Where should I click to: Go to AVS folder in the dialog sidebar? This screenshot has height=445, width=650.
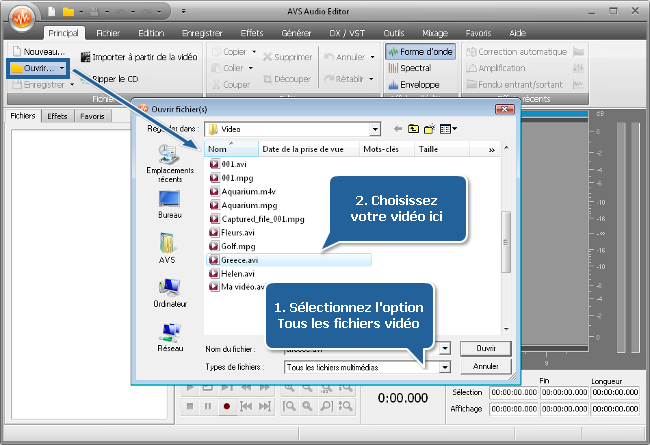[167, 248]
